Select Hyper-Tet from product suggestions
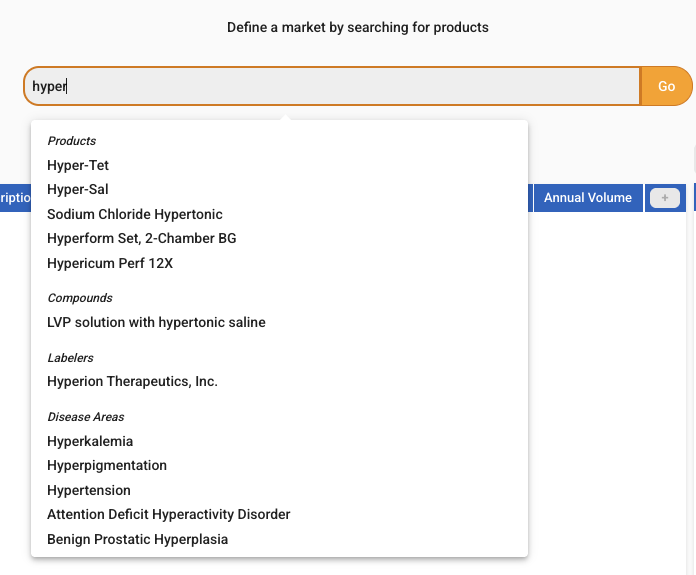The image size is (696, 575). [x=78, y=165]
